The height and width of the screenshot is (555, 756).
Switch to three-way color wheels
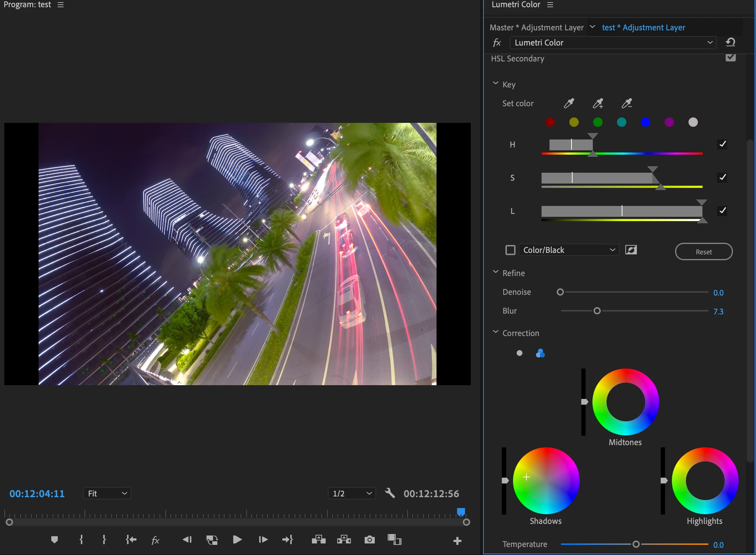[x=540, y=353]
